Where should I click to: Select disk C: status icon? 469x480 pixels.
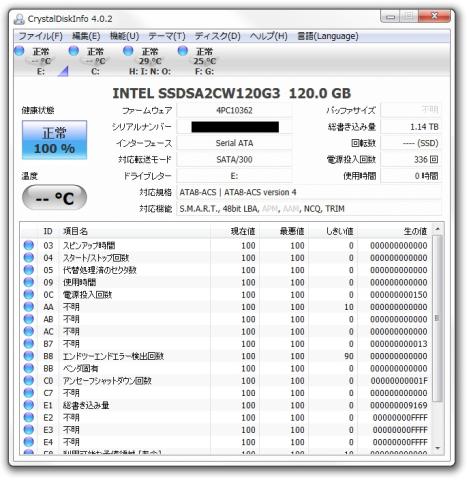pyautogui.click(x=74, y=51)
